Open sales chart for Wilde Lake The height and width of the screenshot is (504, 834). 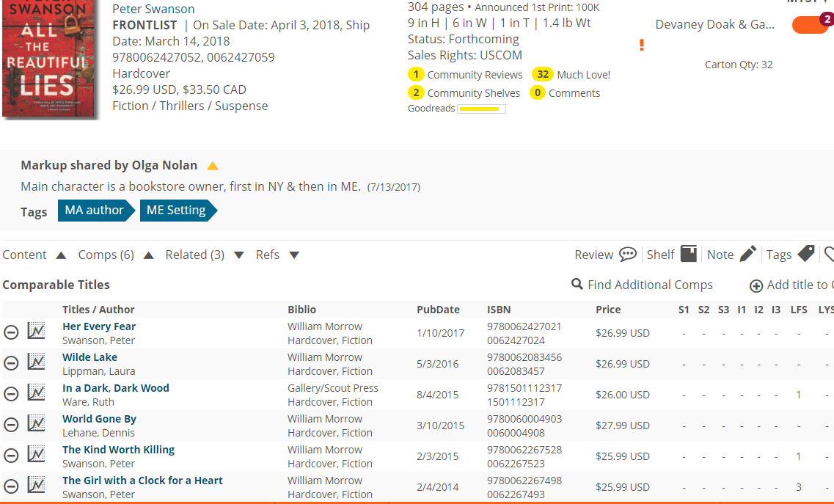[x=36, y=362]
